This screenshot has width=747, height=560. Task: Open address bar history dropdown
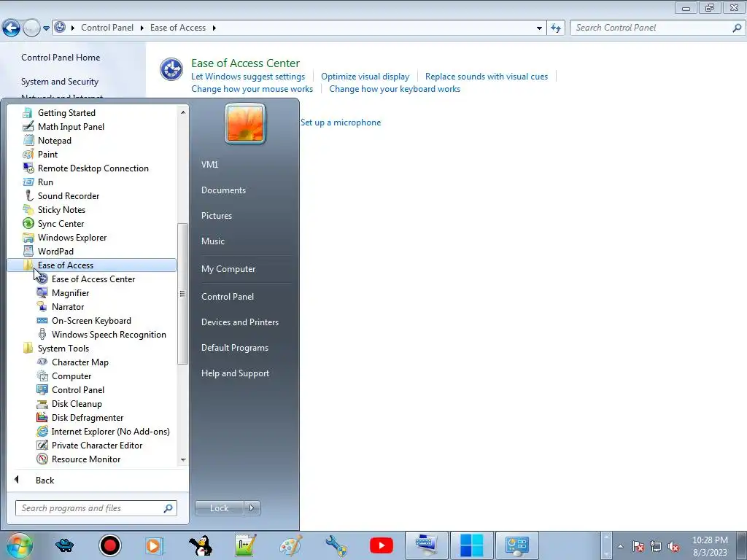pyautogui.click(x=539, y=28)
